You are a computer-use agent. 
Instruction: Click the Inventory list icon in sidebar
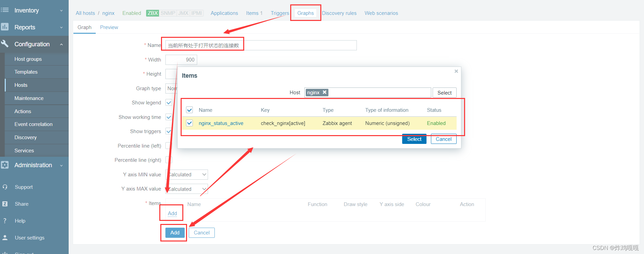click(x=5, y=10)
